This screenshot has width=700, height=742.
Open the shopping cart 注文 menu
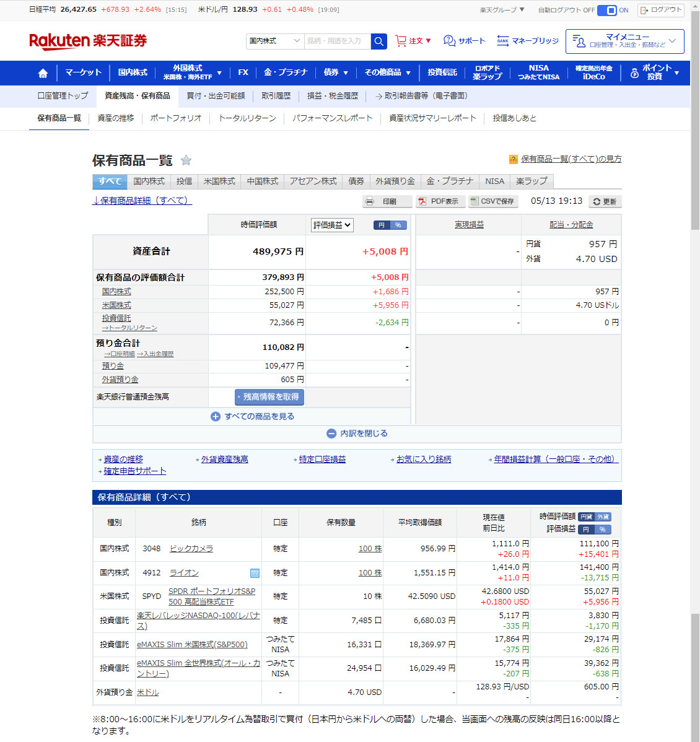(413, 41)
